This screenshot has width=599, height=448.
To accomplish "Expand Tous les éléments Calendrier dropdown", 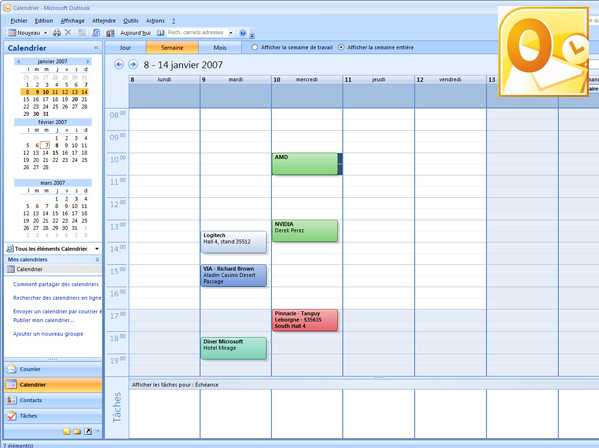I will (x=97, y=249).
